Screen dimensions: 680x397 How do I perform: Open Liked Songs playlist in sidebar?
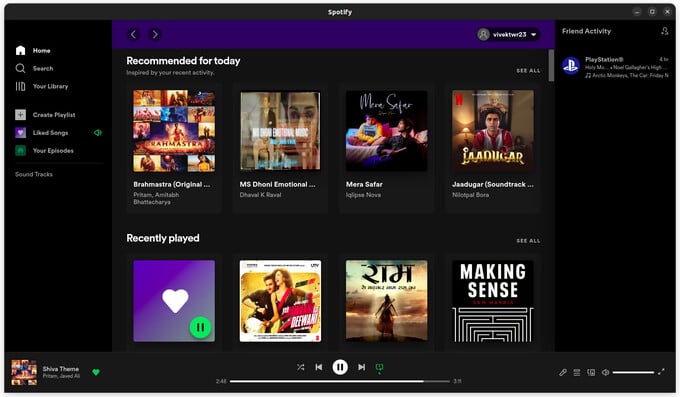[42, 133]
